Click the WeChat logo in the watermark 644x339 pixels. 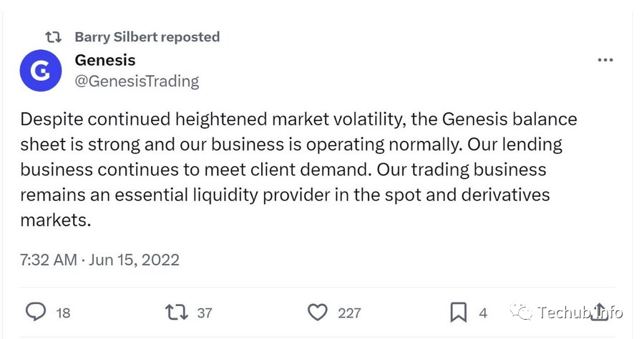pyautogui.click(x=522, y=312)
